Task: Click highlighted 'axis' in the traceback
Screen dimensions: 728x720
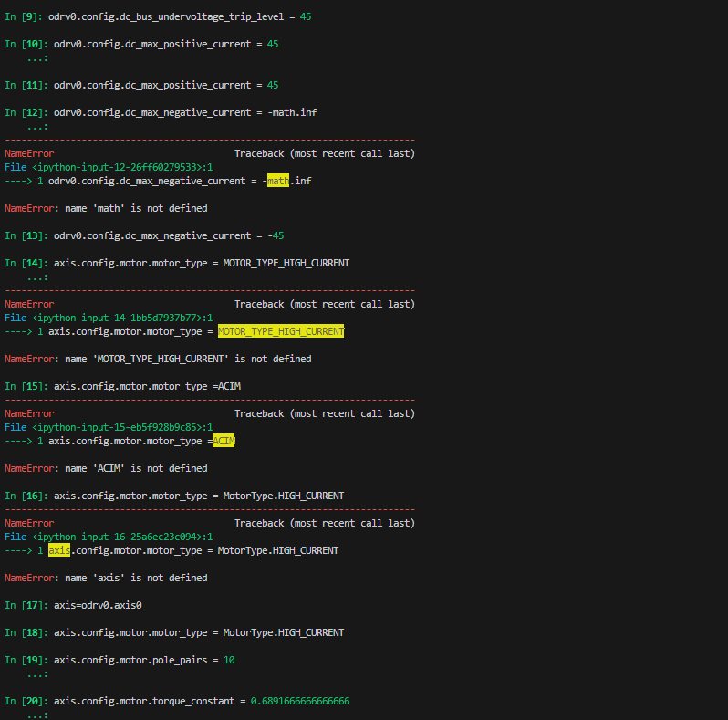Action: click(59, 550)
